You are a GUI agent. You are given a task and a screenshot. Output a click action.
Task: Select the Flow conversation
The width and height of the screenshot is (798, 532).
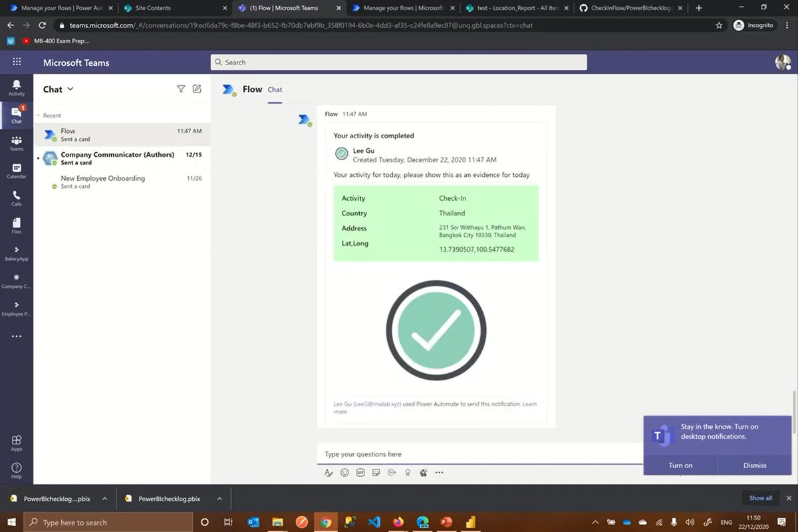[x=122, y=135]
